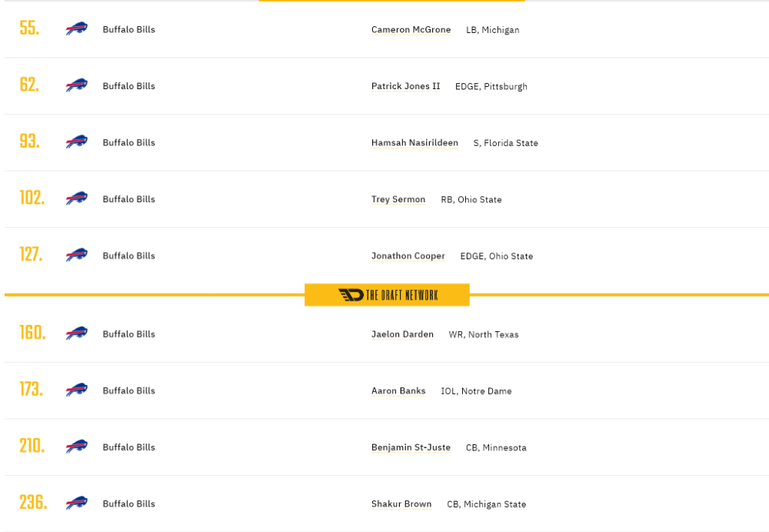
Task: Open Aaron Banks player link
Action: 398,391
